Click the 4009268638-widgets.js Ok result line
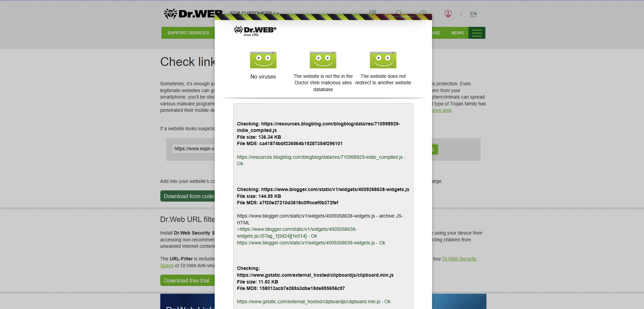The height and width of the screenshot is (309, 644). [x=311, y=243]
